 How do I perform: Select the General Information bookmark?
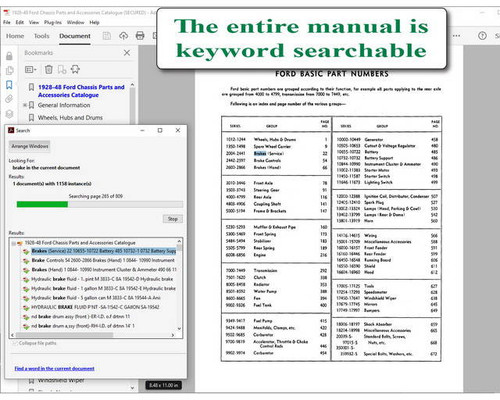click(64, 105)
